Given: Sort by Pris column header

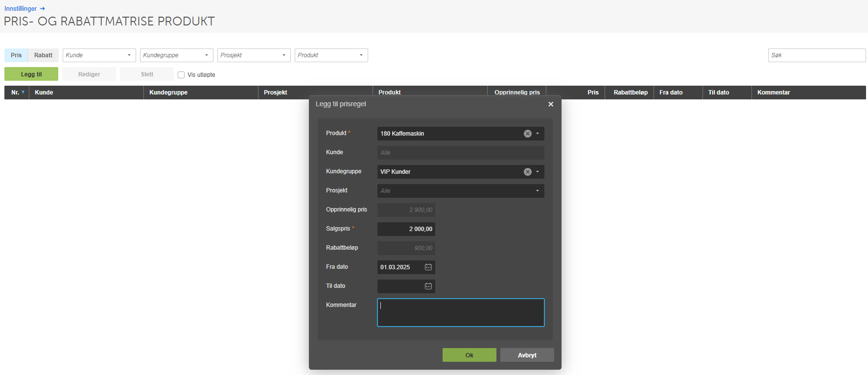Looking at the screenshot, I should (x=576, y=93).
